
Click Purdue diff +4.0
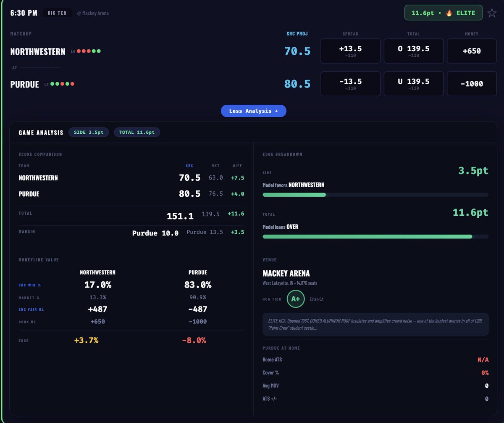pyautogui.click(x=237, y=194)
